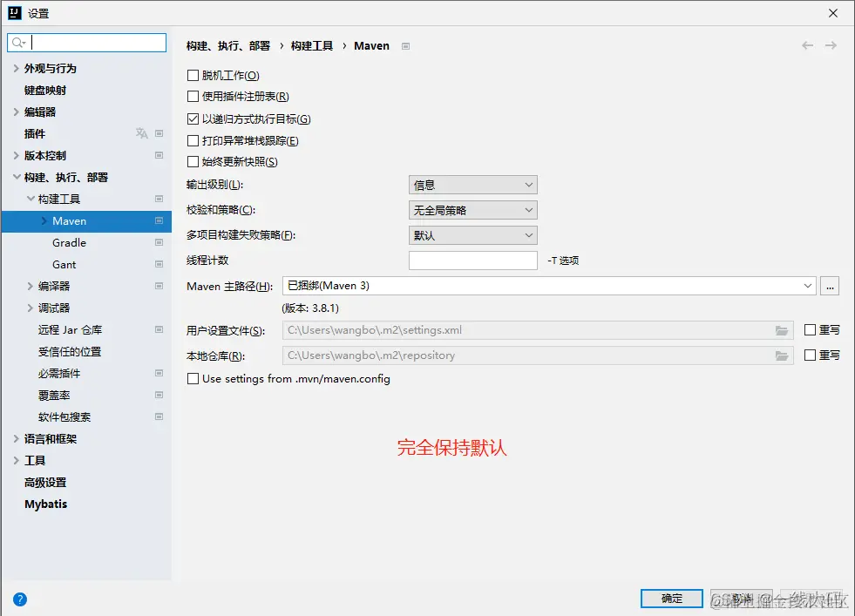The image size is (855, 616).
Task: Click the project-level icon beside 软件包搜索
Action: [159, 417]
